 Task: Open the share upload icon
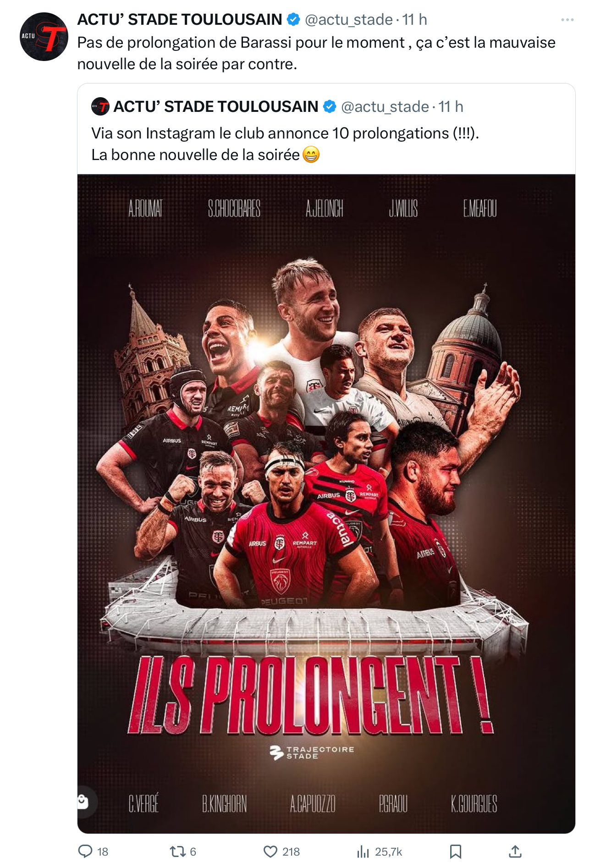tap(515, 851)
